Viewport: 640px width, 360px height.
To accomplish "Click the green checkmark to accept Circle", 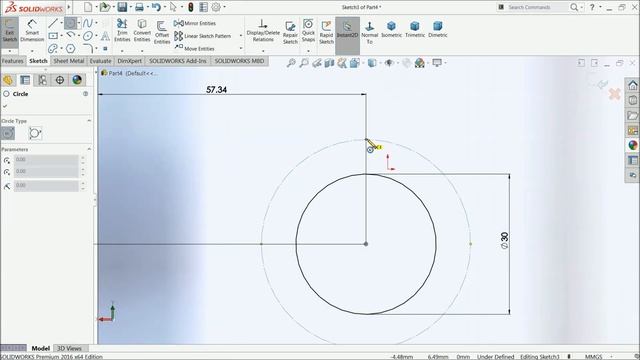I will click(x=5, y=106).
